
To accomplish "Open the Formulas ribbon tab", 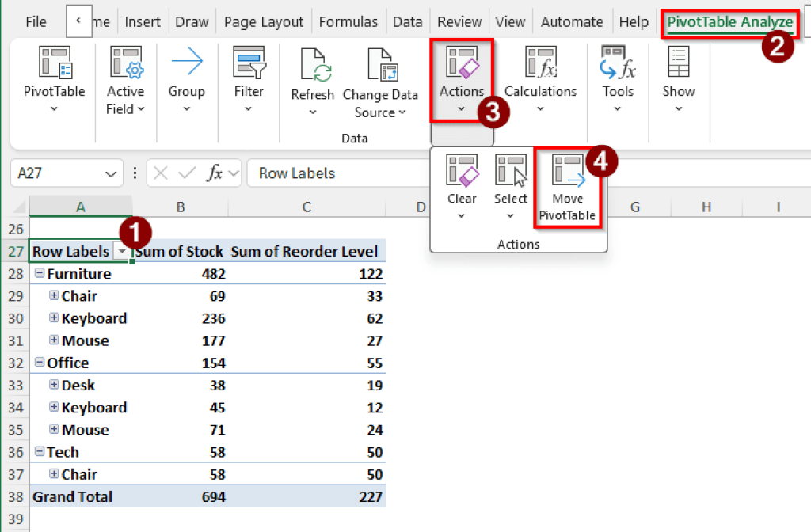I will [348, 21].
